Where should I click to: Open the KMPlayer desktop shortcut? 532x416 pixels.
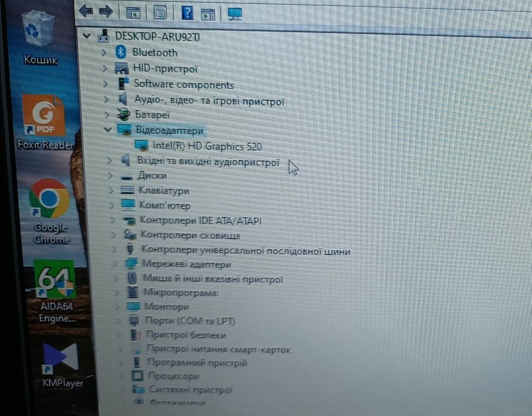click(x=63, y=365)
